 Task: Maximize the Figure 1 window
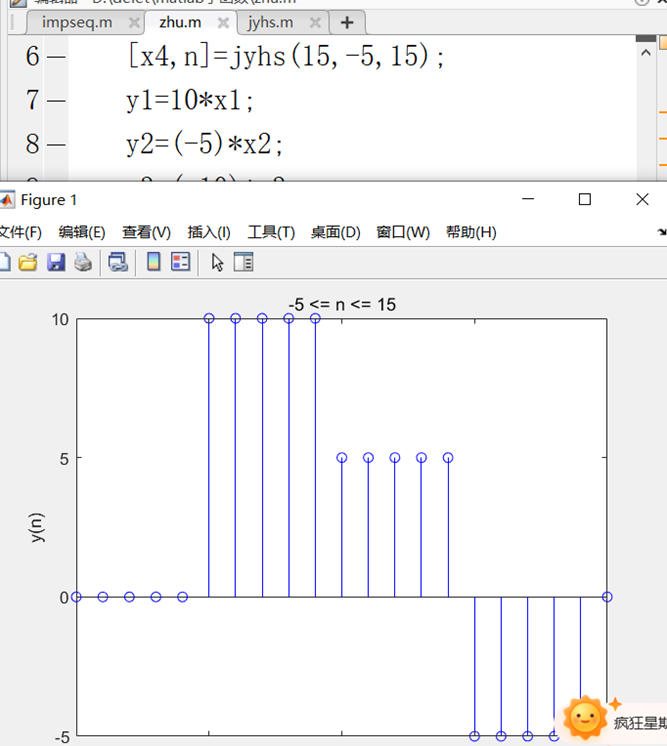[x=585, y=199]
